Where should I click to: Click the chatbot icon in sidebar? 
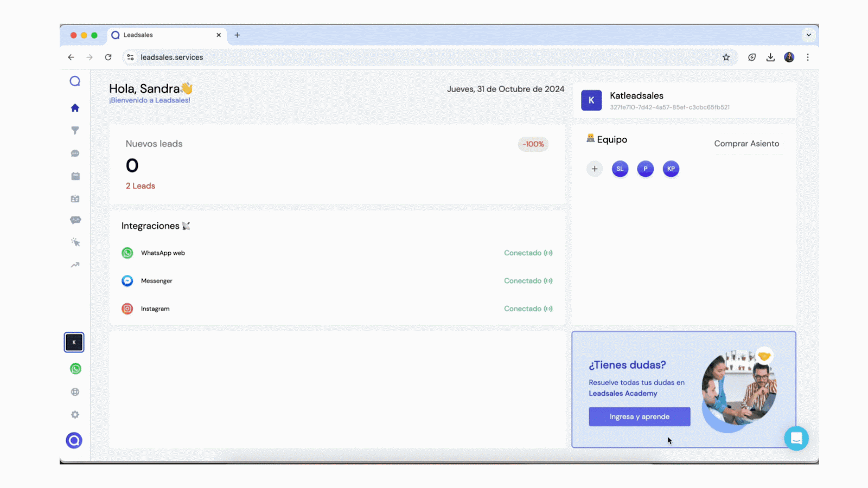[75, 220]
